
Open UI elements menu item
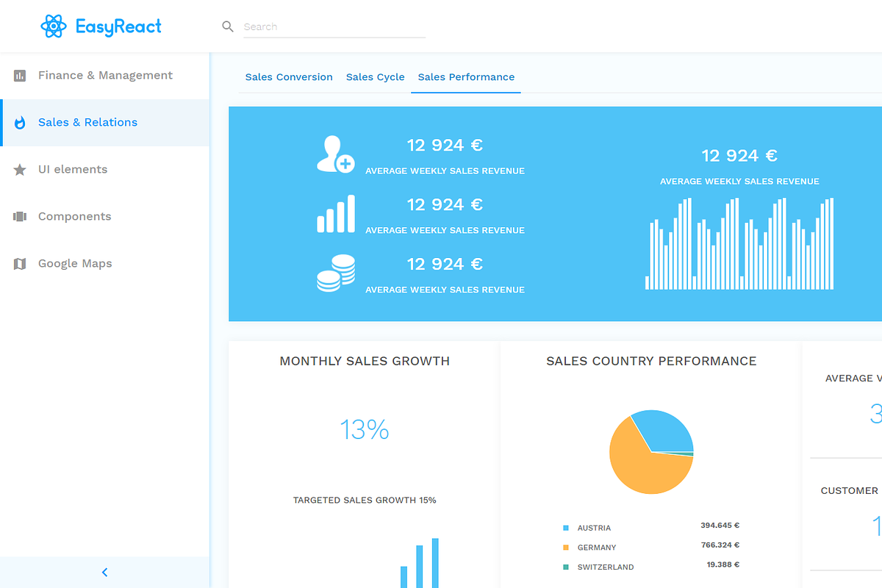[104, 170]
